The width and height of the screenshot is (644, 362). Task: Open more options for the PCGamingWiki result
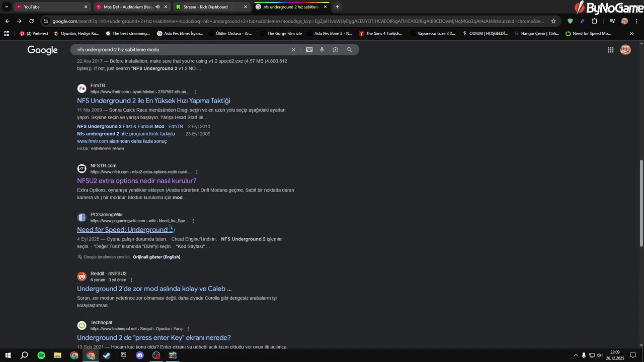[x=193, y=221]
